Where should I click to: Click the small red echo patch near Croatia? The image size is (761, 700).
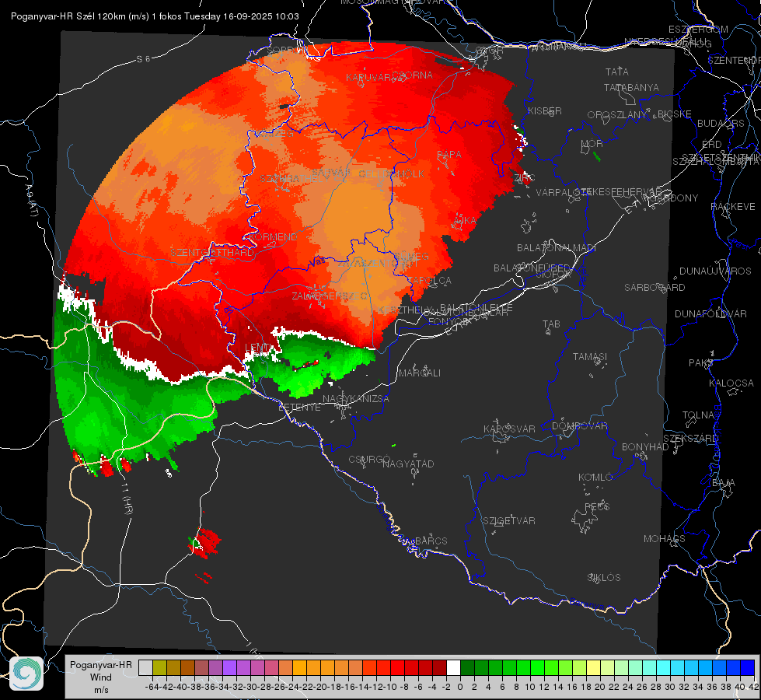(x=204, y=543)
